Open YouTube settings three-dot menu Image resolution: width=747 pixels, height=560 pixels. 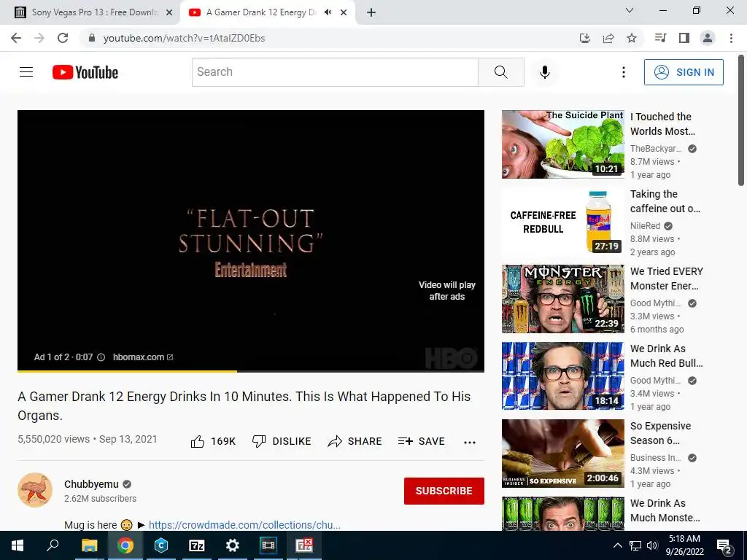tap(623, 72)
